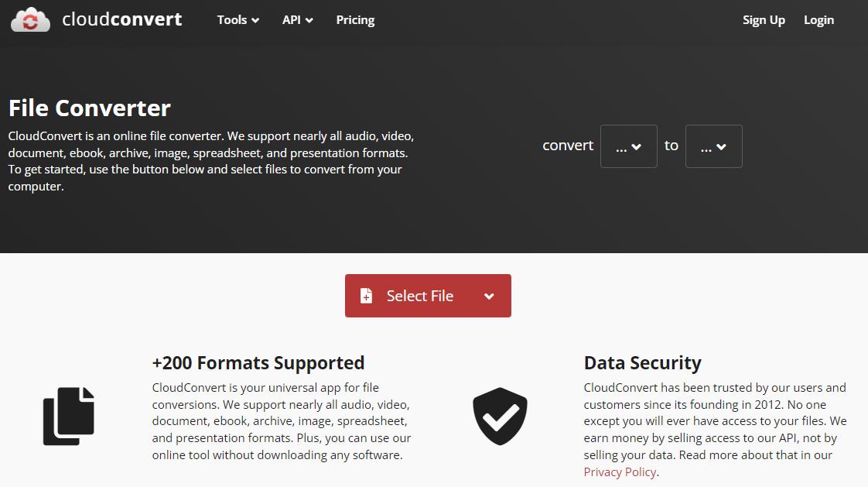Open the Privacy Policy link
868x487 pixels.
[x=620, y=472]
